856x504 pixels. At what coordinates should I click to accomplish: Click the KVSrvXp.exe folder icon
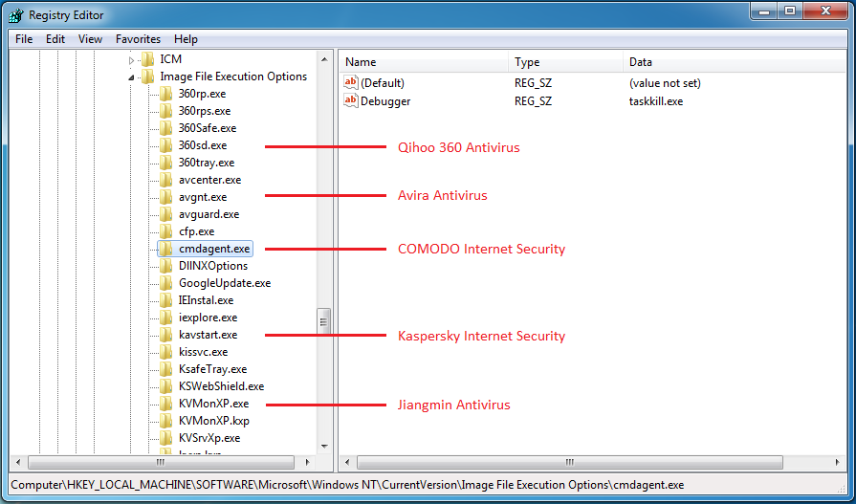[166, 437]
